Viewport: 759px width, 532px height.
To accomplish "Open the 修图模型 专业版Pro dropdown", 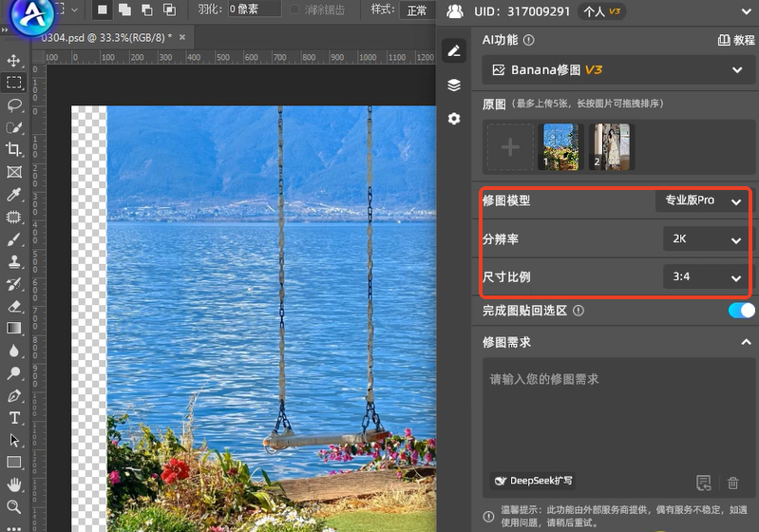I will (701, 201).
